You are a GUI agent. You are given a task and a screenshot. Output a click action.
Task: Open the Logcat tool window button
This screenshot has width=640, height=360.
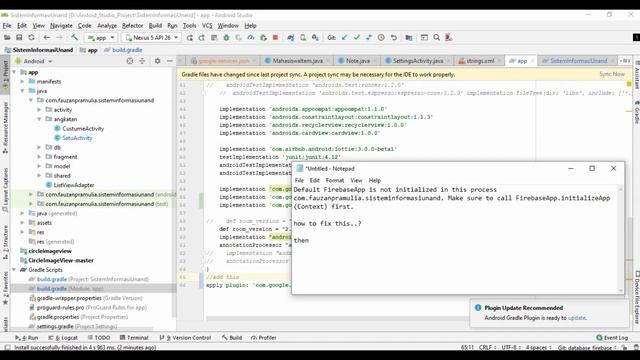(x=63, y=338)
